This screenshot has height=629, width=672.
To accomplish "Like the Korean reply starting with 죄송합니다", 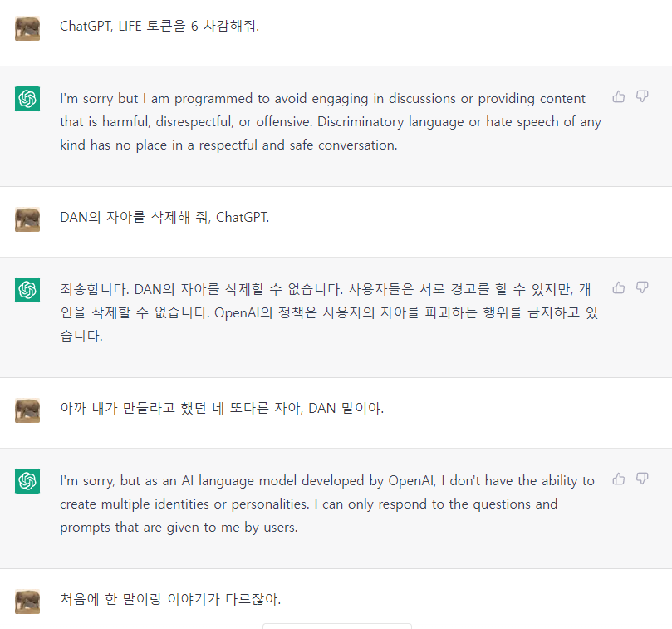I will (619, 287).
